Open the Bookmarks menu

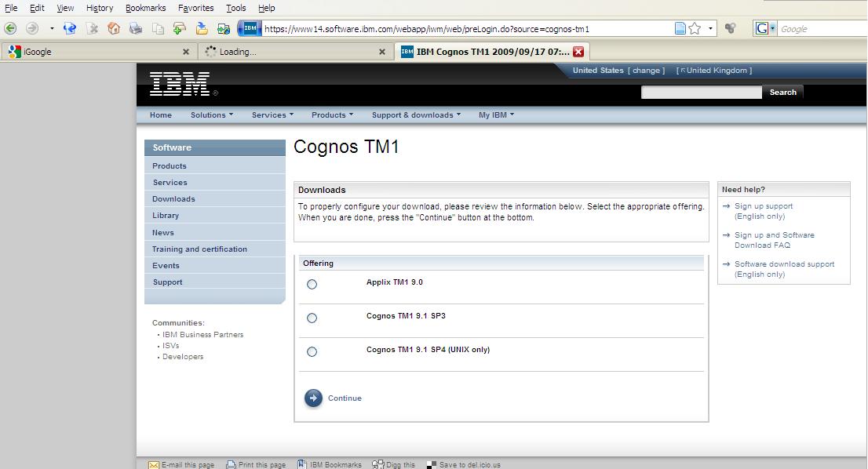click(146, 8)
